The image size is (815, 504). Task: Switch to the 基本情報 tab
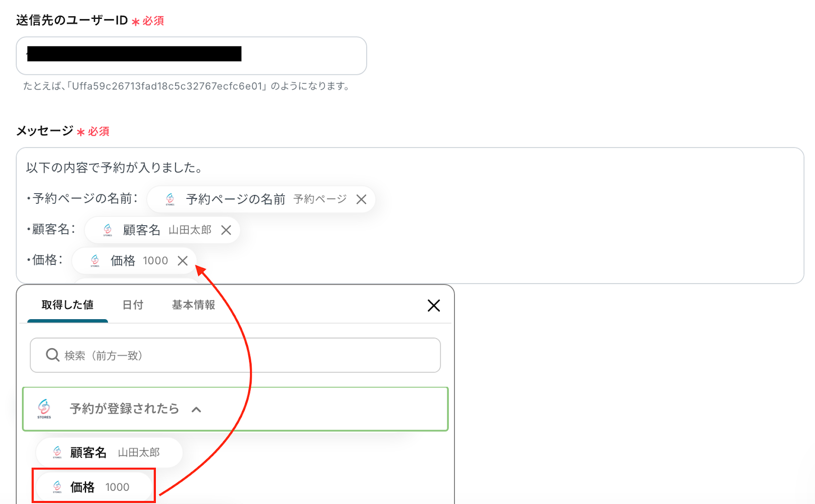[194, 305]
